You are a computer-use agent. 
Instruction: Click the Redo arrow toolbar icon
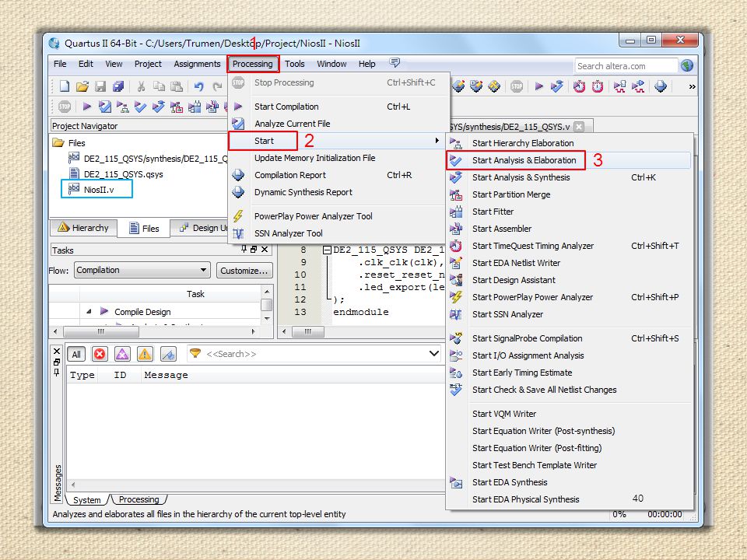point(217,86)
